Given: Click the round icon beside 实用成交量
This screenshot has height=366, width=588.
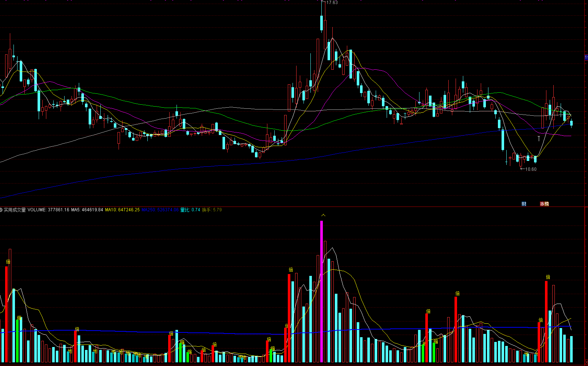Looking at the screenshot, I should (1, 210).
